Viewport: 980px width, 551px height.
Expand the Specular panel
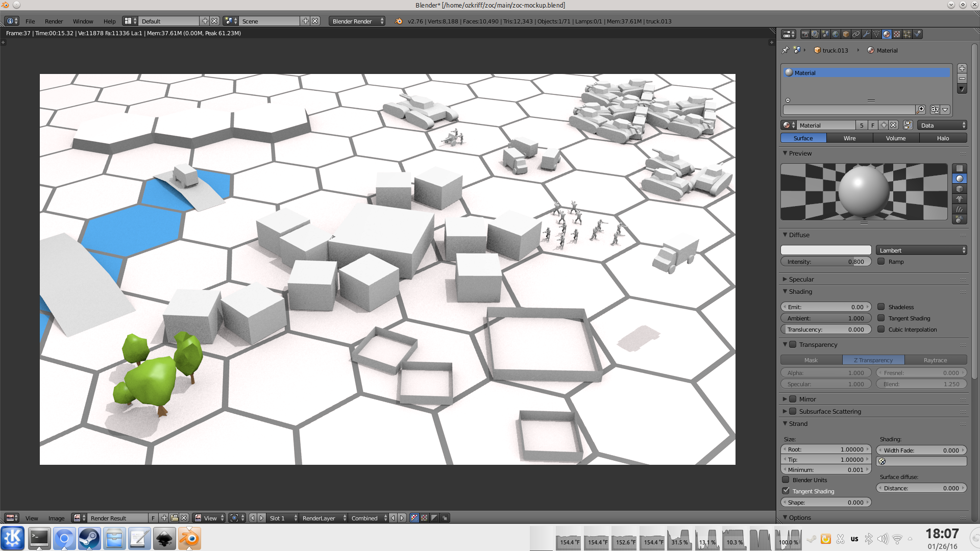pos(801,279)
